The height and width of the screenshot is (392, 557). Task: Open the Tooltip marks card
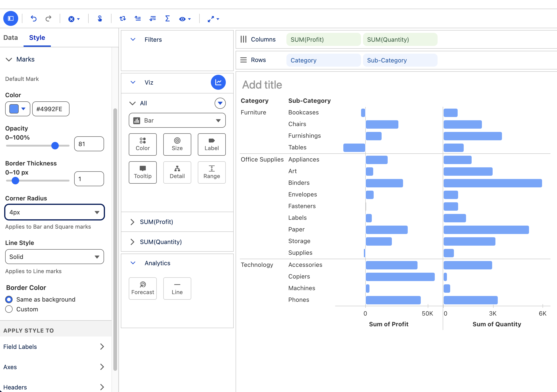(143, 172)
